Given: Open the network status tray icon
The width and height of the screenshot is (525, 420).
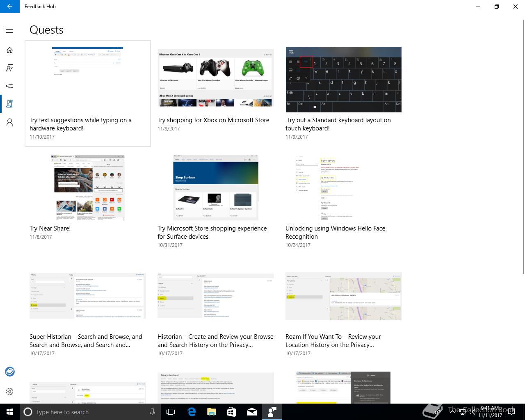Looking at the screenshot, I should click(462, 412).
